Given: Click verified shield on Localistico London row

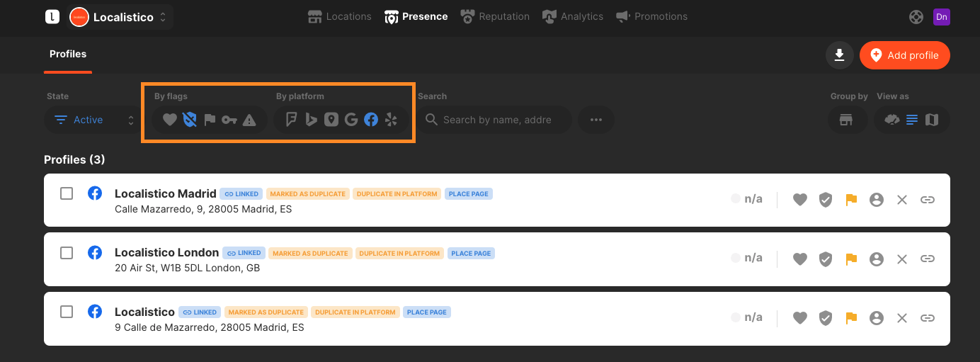Looking at the screenshot, I should (826, 259).
